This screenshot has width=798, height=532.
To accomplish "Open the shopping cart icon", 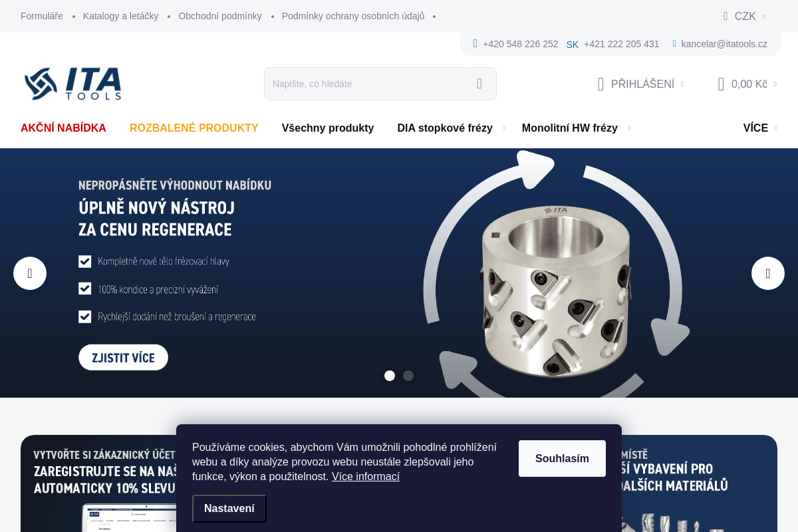I will pyautogui.click(x=721, y=84).
